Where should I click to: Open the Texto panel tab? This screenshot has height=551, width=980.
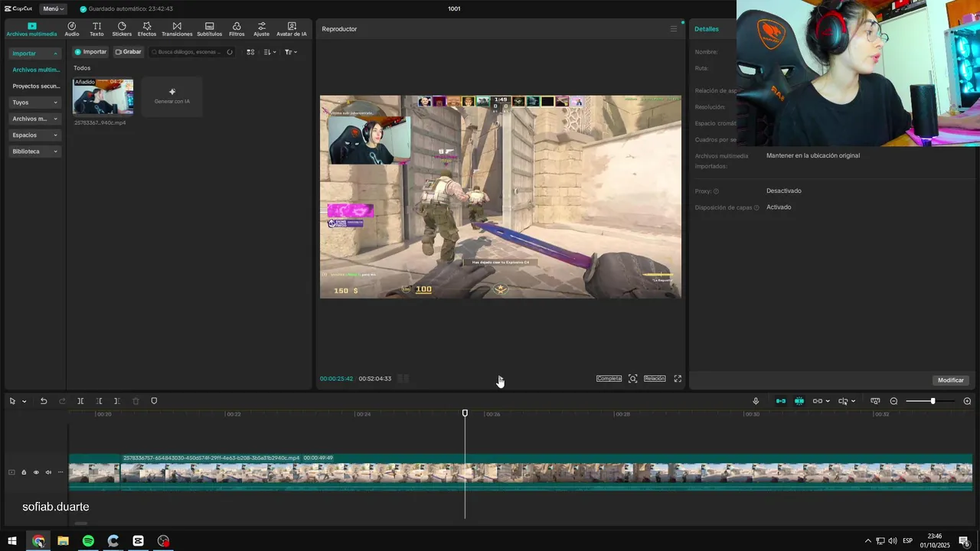pos(96,29)
